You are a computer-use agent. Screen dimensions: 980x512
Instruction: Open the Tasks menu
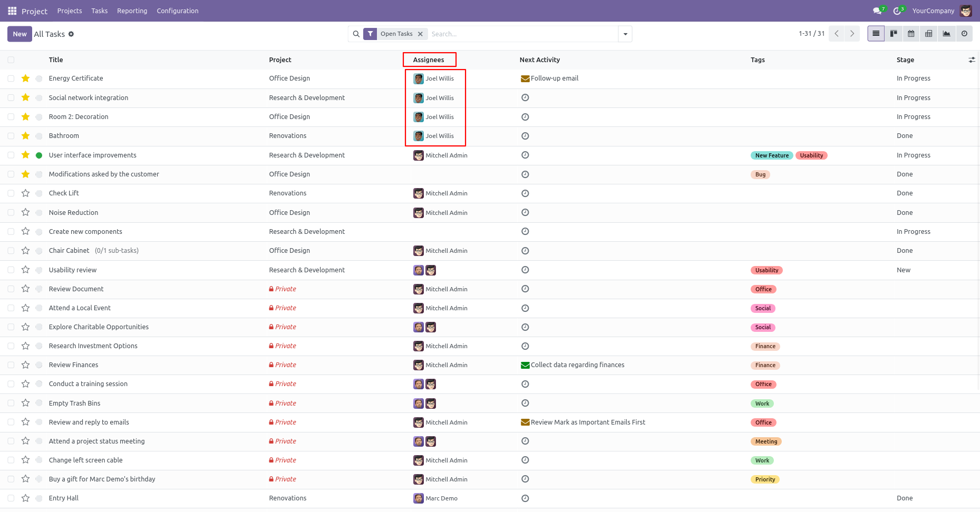tap(99, 11)
